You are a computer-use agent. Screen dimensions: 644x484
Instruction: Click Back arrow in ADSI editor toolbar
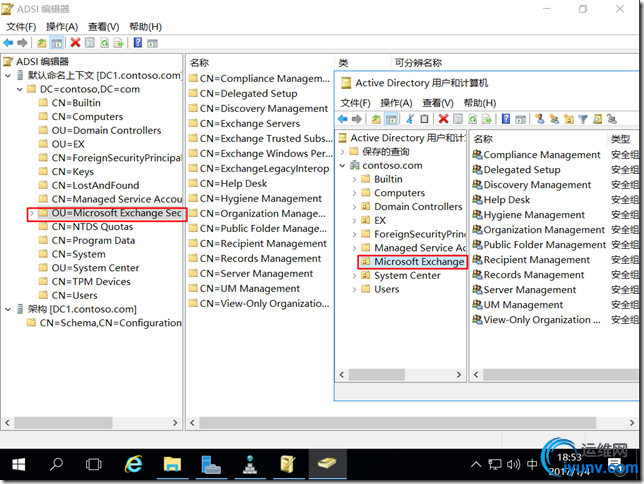point(8,43)
